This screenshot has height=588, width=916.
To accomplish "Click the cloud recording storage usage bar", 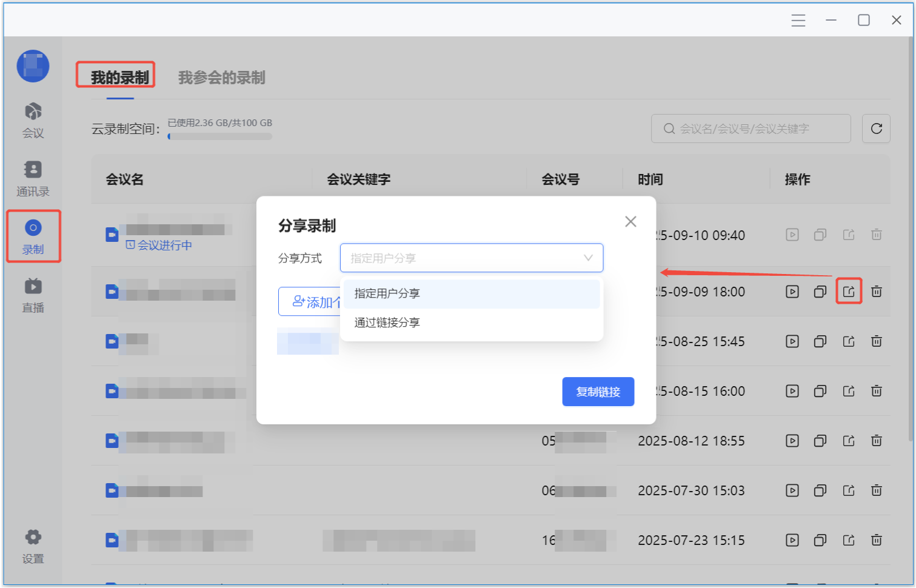I will click(x=220, y=136).
